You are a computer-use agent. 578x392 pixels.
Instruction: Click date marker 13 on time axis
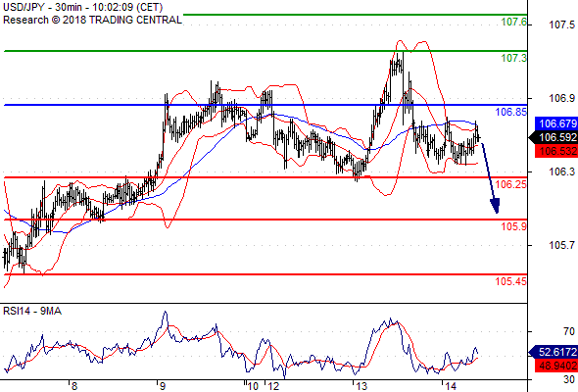tap(362, 386)
